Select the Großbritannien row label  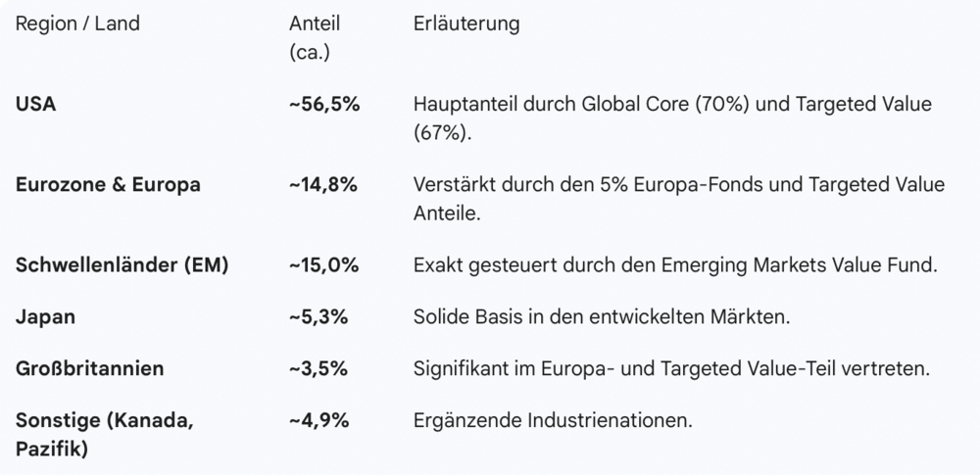click(x=90, y=369)
